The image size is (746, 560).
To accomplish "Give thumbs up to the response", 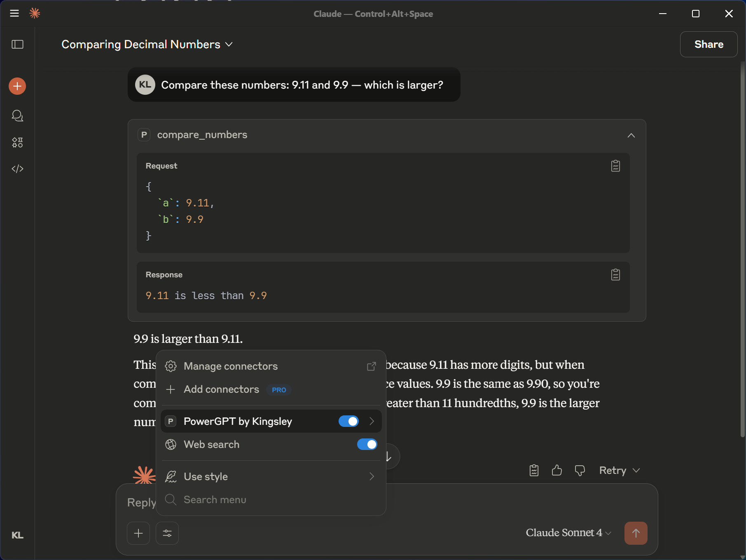I will [x=557, y=470].
